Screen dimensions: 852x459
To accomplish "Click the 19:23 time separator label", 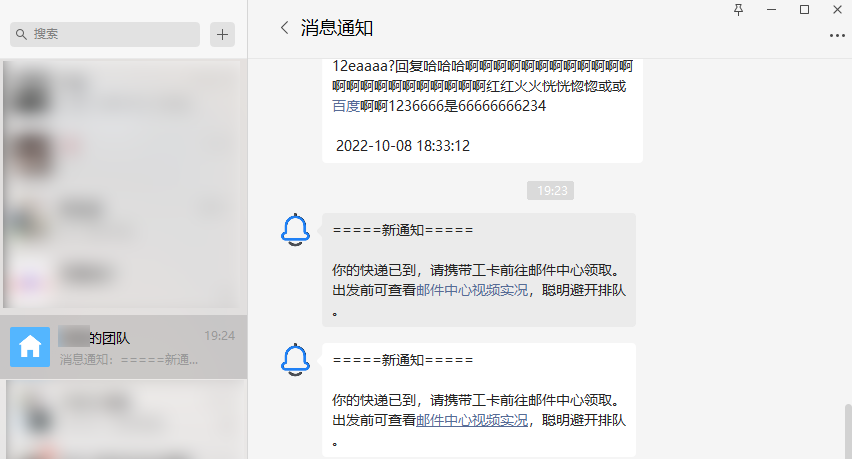I will (550, 191).
